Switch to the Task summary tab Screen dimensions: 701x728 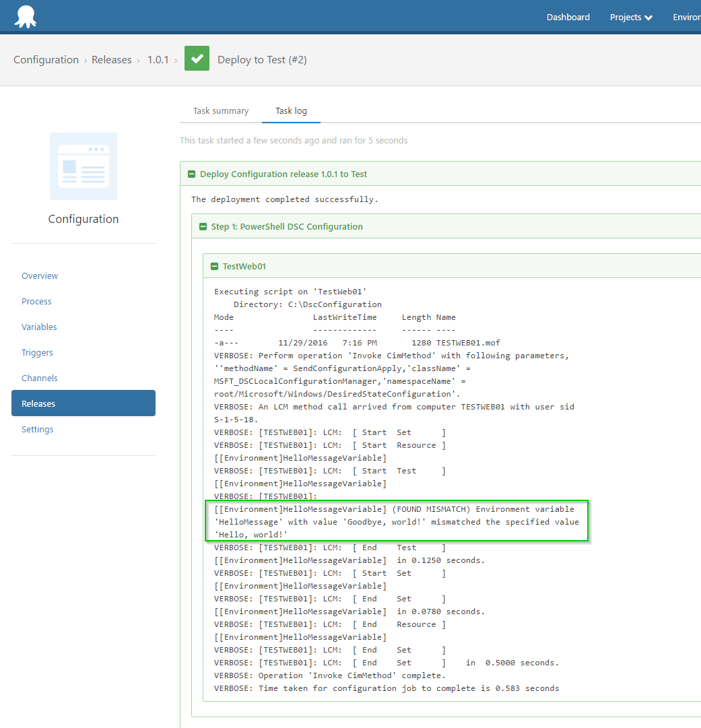click(221, 111)
